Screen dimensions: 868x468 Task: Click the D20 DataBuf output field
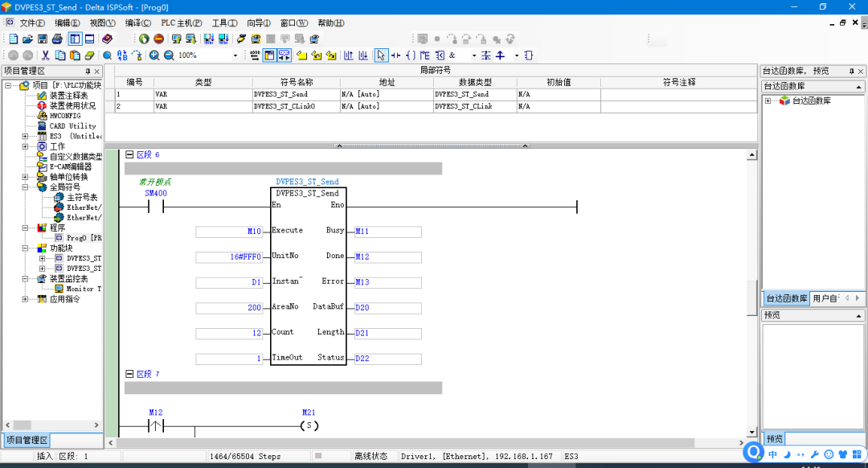click(x=387, y=308)
